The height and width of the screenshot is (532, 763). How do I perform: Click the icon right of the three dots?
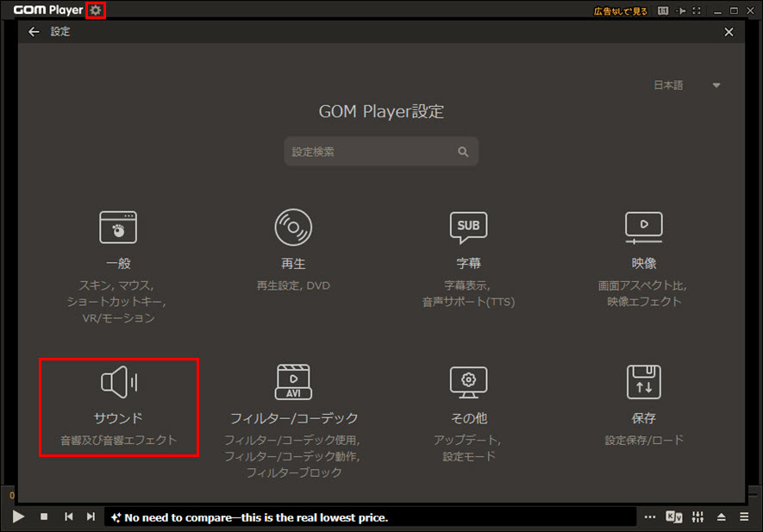674,517
